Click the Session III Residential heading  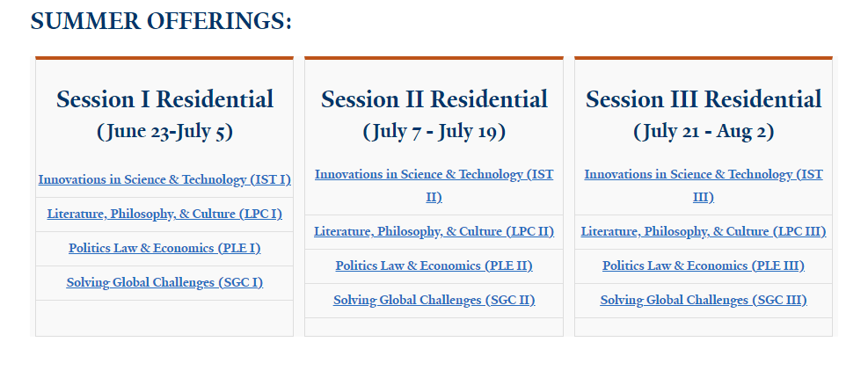coord(704,99)
